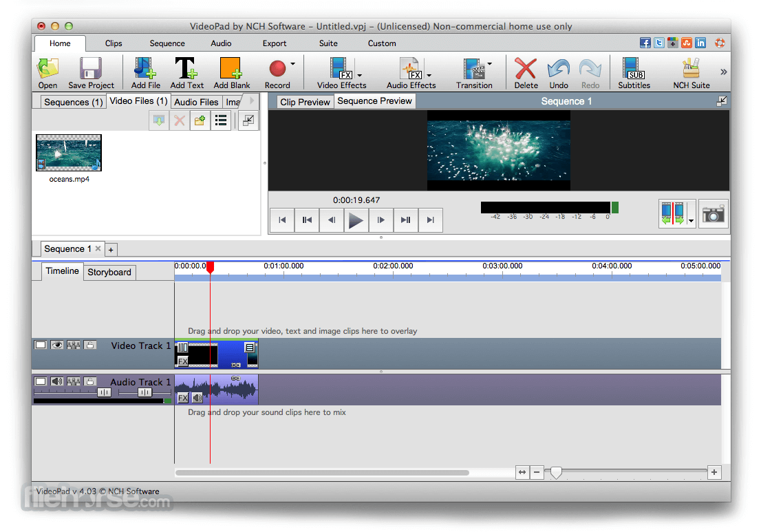
Task: Toggle the Audio Track 1 lock
Action: tap(89, 381)
